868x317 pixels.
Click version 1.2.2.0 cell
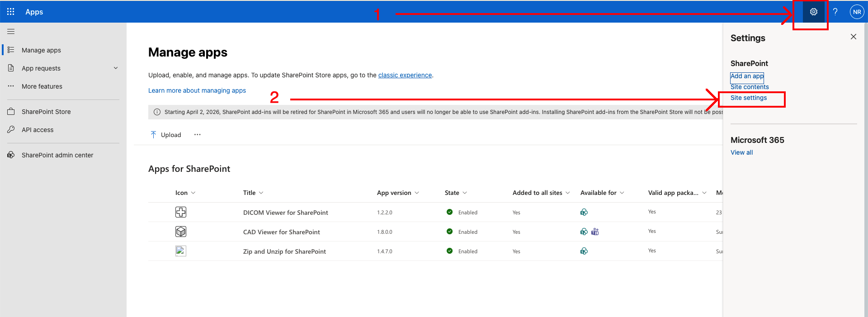[385, 213]
